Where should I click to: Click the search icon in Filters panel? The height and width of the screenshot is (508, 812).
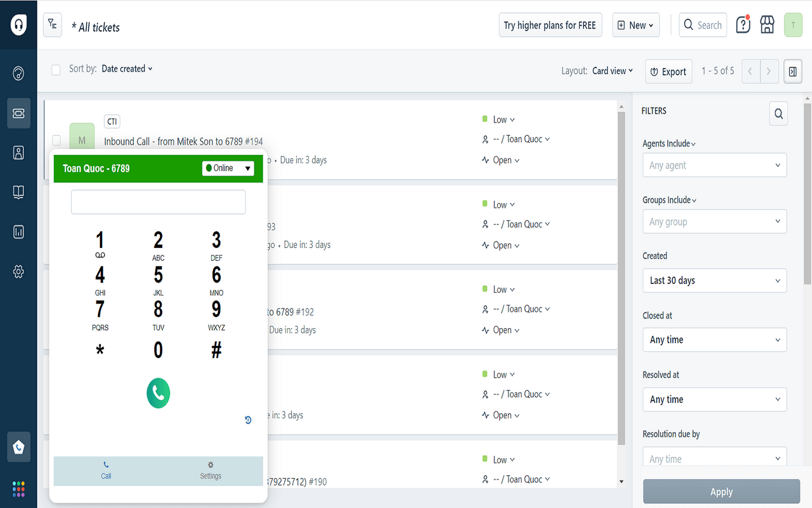coord(779,114)
